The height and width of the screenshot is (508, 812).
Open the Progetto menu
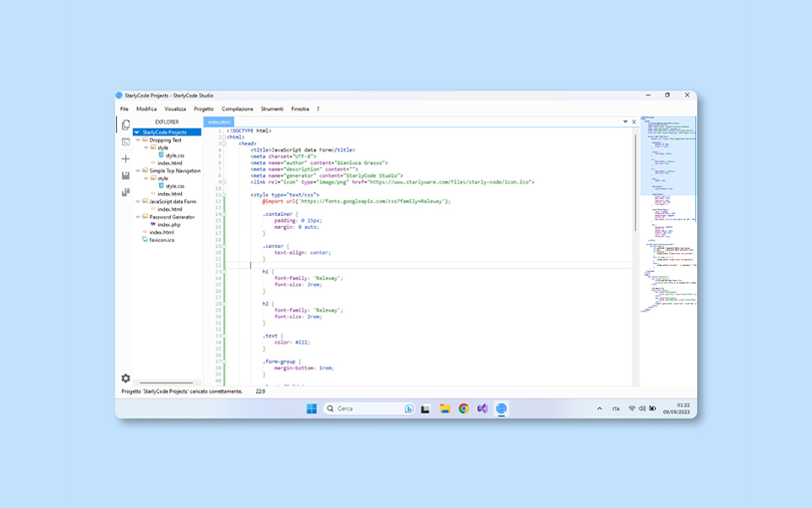[204, 109]
